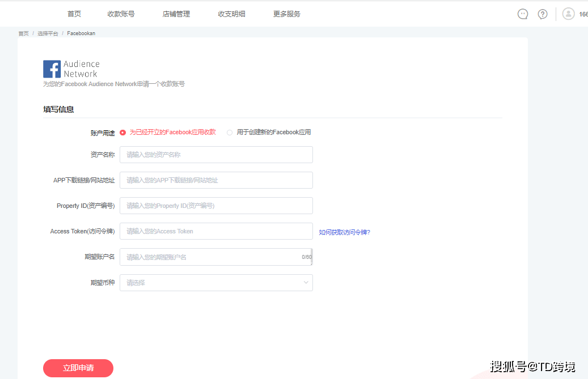This screenshot has width=588, height=379.
Task: Open the 如何获取访问令牌? link
Action: pos(344,232)
